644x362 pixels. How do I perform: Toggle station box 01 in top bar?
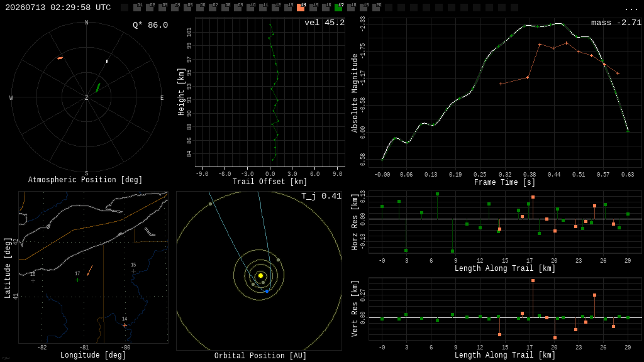click(x=137, y=8)
